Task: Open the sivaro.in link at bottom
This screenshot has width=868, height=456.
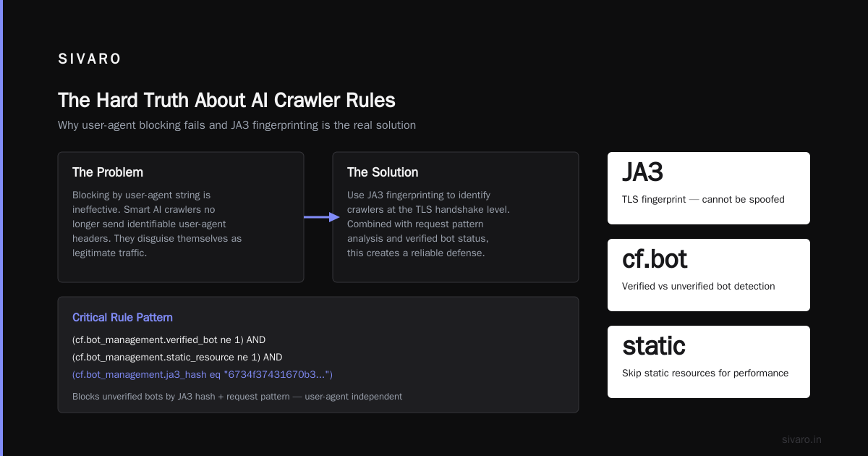Action: [802, 439]
